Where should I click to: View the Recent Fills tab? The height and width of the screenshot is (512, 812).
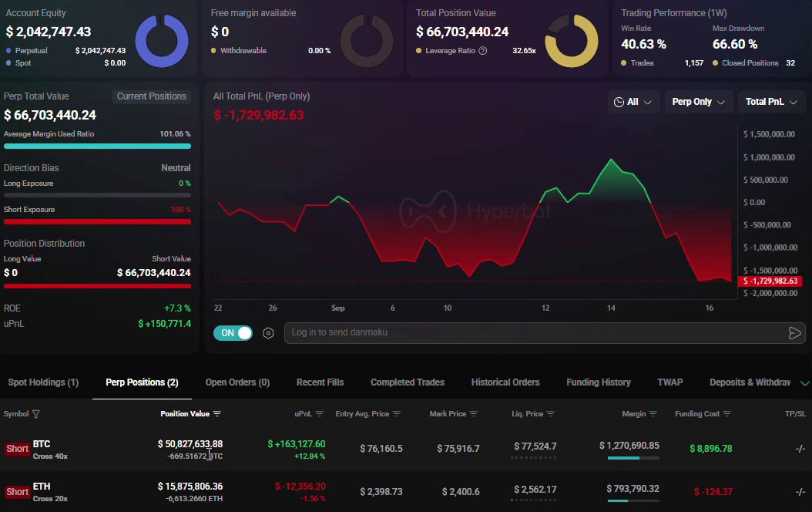tap(320, 382)
